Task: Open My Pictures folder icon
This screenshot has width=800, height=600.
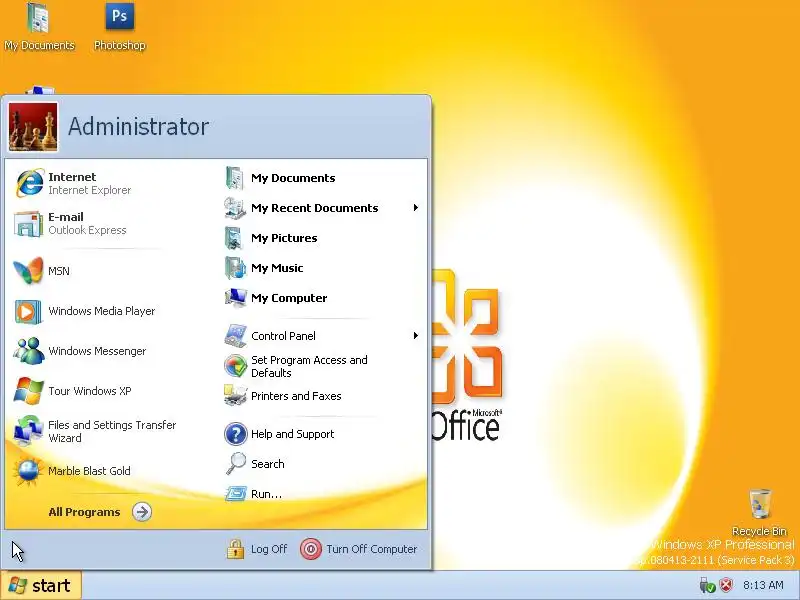Action: tap(235, 238)
